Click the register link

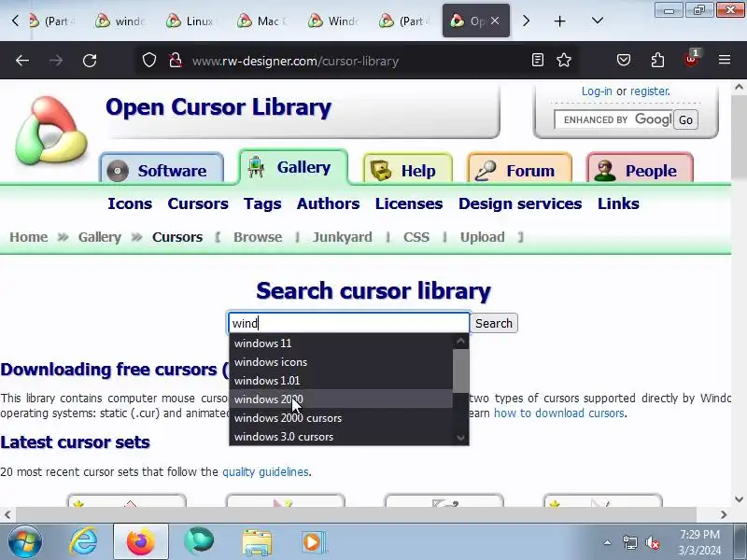click(x=650, y=91)
